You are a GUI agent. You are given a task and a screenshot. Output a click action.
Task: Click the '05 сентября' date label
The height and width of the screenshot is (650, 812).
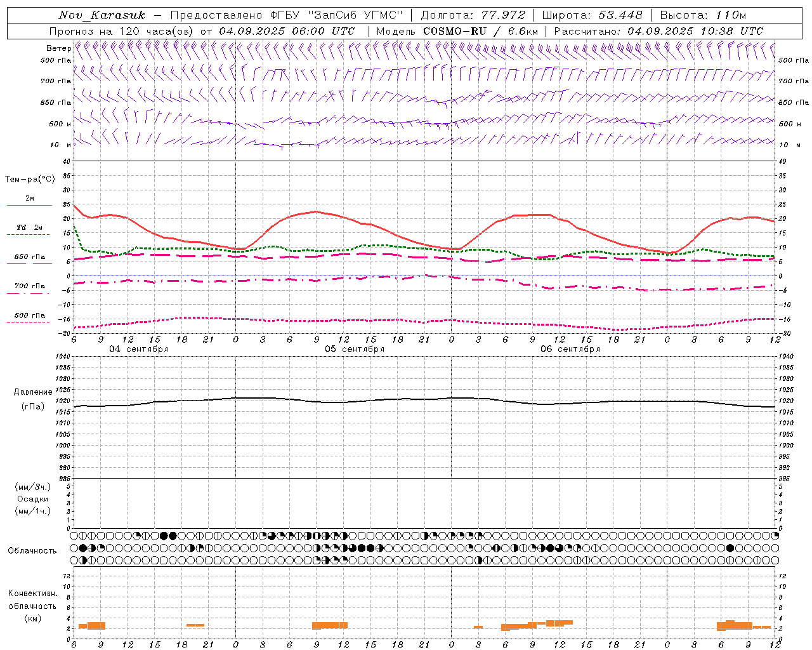(355, 349)
